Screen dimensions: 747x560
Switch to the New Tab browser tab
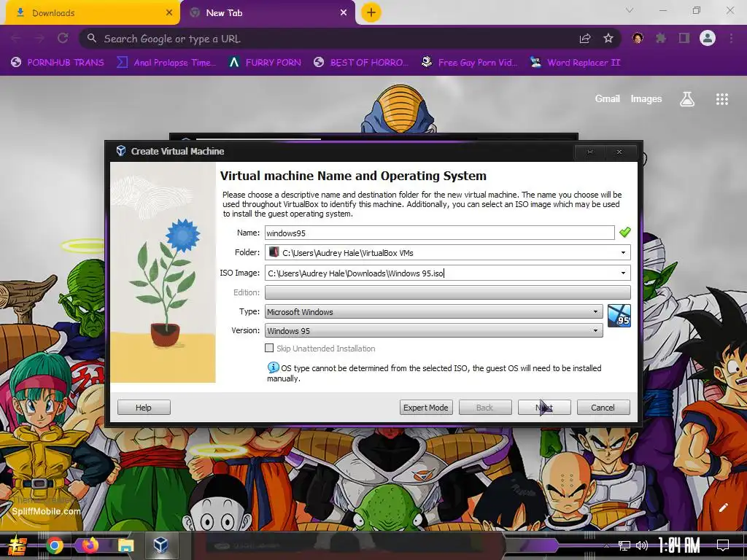click(267, 13)
